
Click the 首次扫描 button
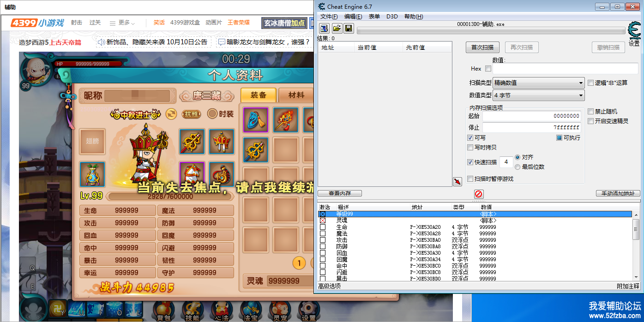coord(482,47)
